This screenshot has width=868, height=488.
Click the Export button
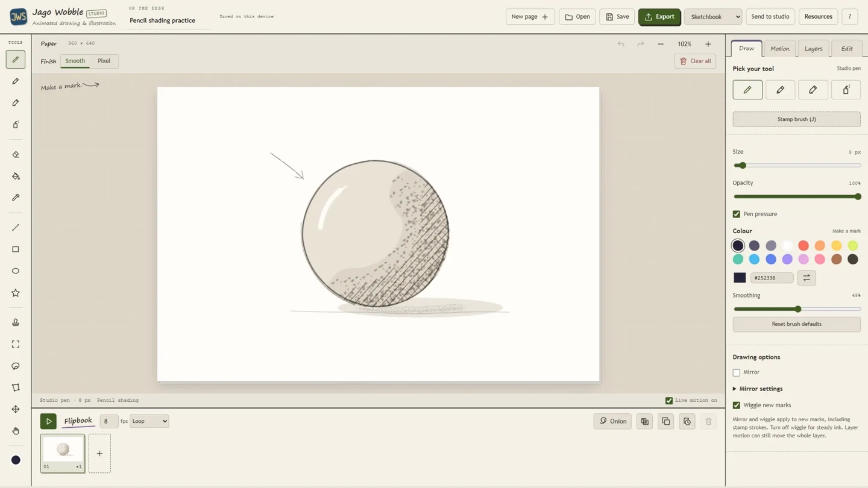pos(659,17)
